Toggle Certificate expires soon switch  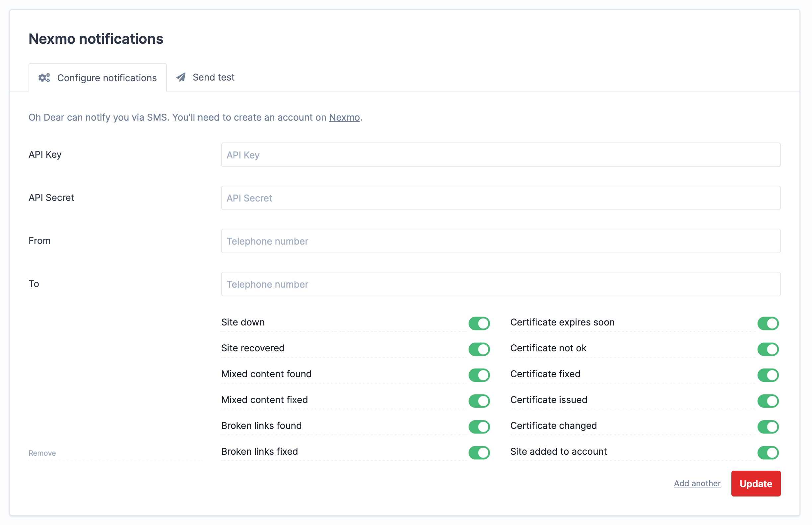pos(768,323)
